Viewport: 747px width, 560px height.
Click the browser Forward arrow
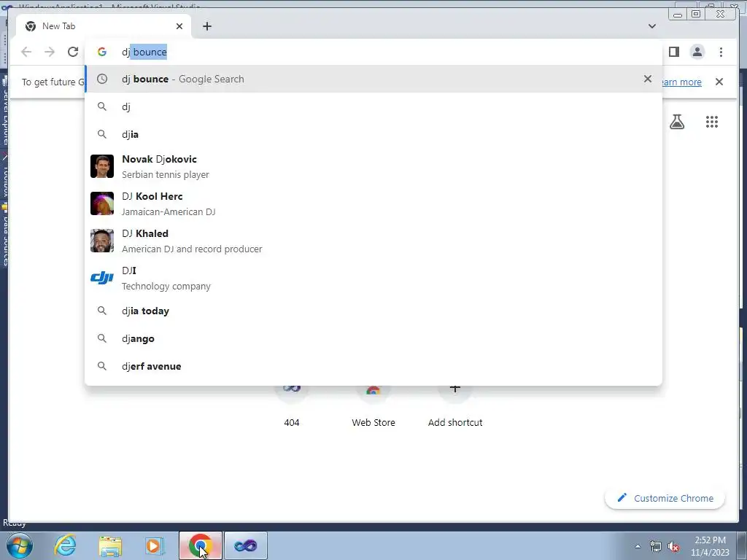tap(50, 52)
